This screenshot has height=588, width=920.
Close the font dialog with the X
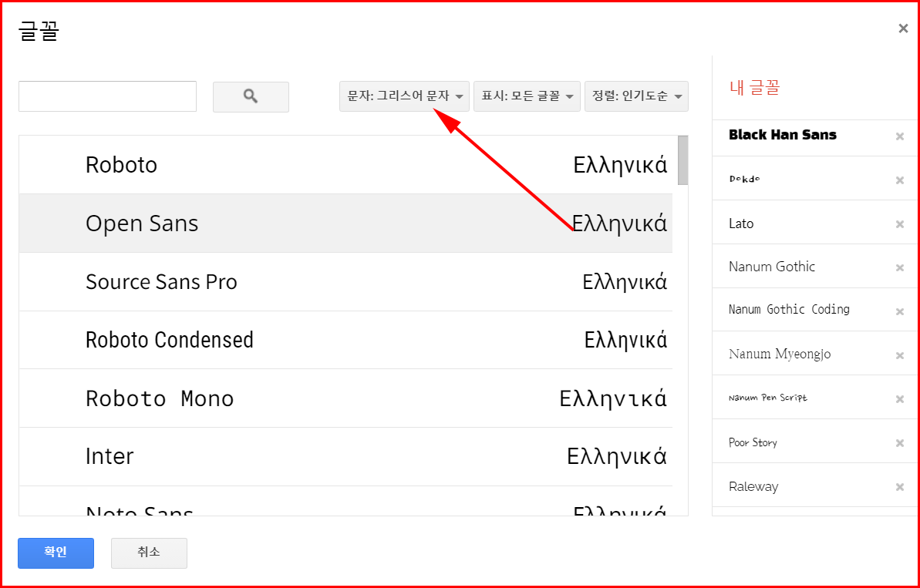903,29
